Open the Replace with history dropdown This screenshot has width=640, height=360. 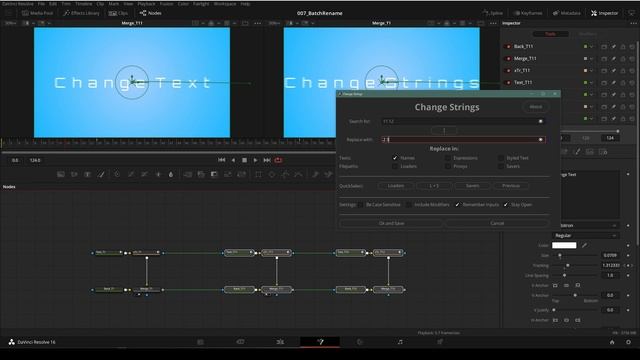[x=541, y=140]
